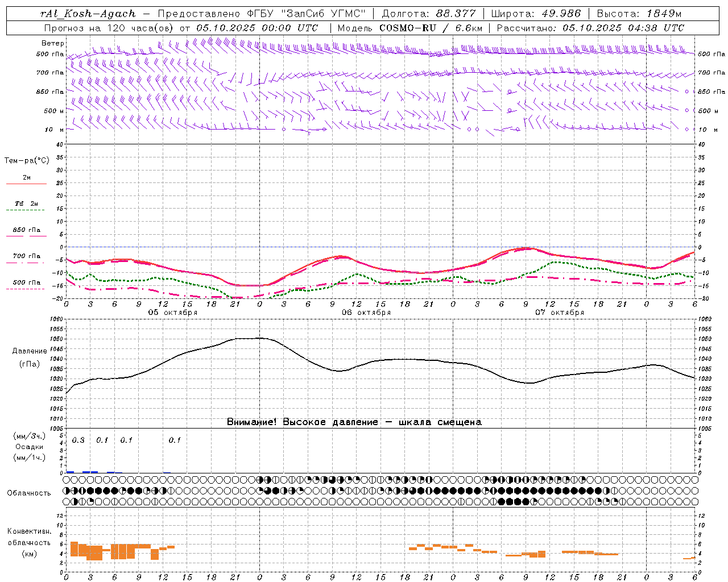Screen dimensions: 728x582
Task: Click the 05 октября date label
Action: [x=173, y=313]
